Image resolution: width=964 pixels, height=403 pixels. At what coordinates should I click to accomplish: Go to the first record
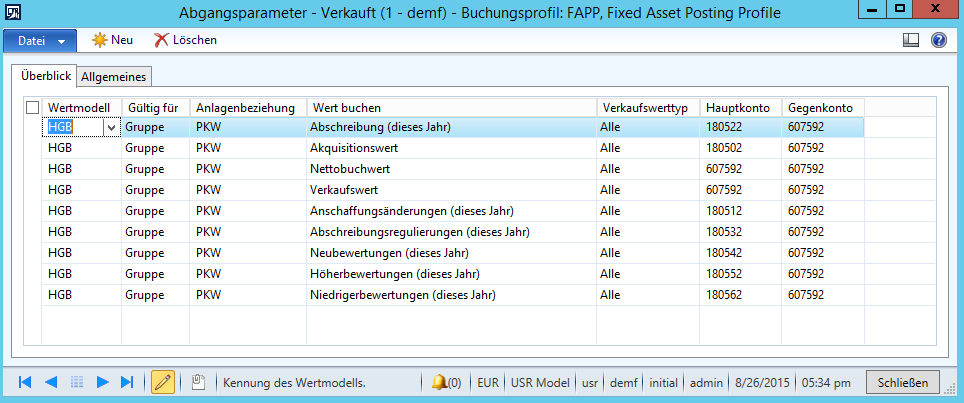(x=25, y=382)
